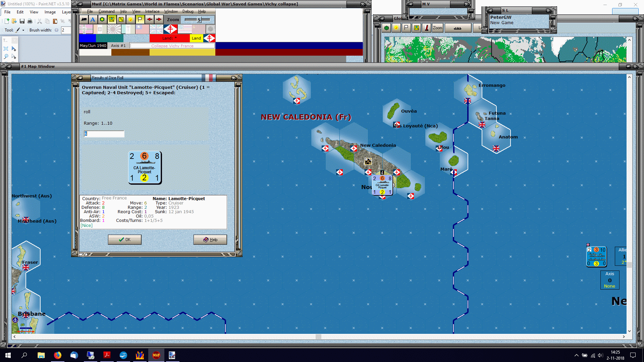This screenshot has width=644, height=362.
Task: Click the red right arrow icon
Action: (159, 19)
